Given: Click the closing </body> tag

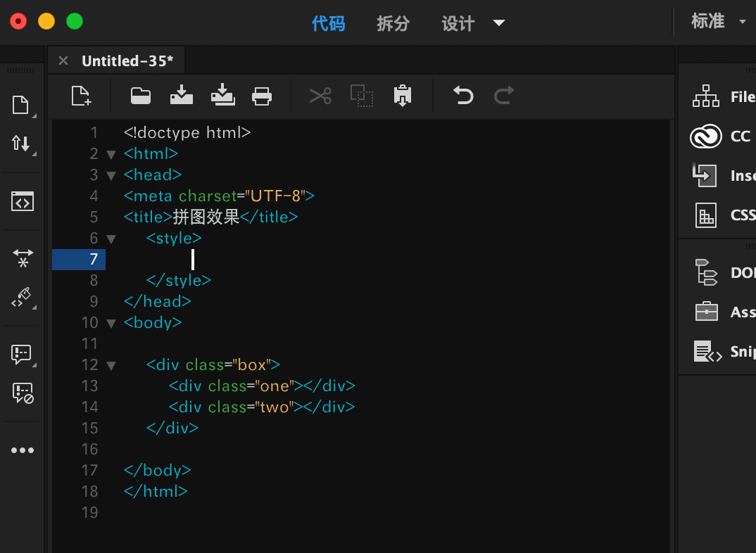Looking at the screenshot, I should point(157,470).
